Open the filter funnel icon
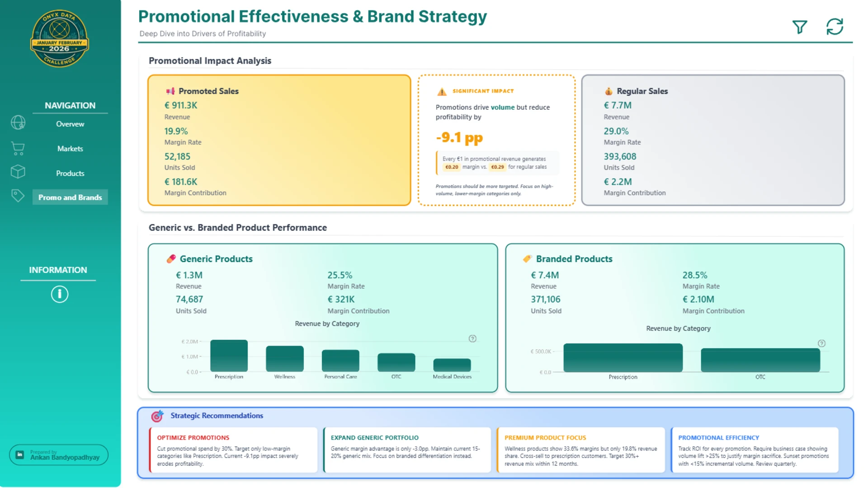868x488 pixels. coord(799,27)
